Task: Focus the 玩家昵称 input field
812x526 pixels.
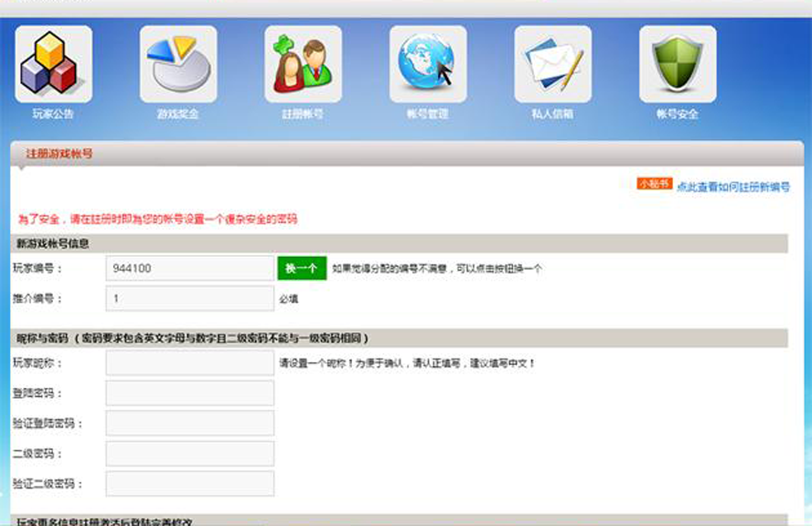Action: pyautogui.click(x=190, y=363)
